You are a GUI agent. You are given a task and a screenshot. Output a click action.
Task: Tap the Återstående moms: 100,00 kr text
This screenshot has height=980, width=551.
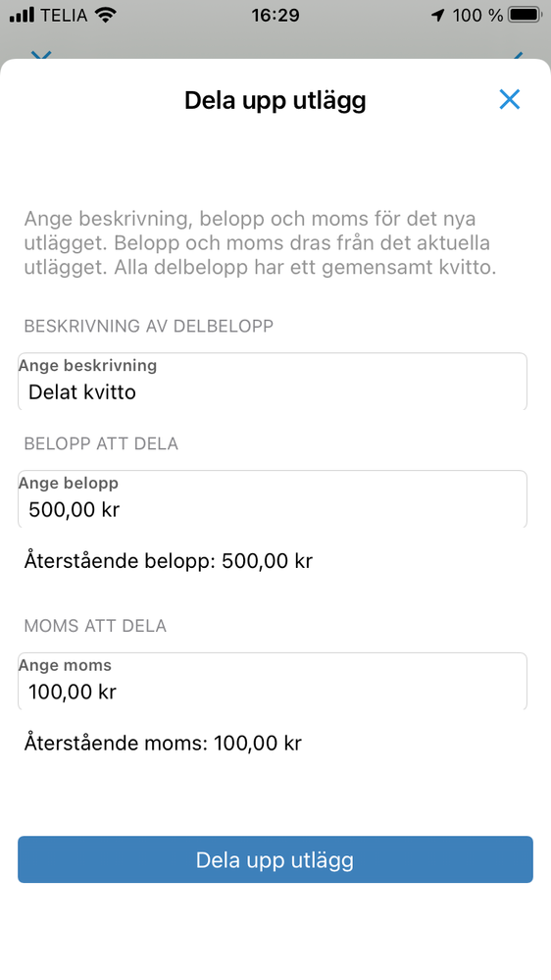point(163,744)
